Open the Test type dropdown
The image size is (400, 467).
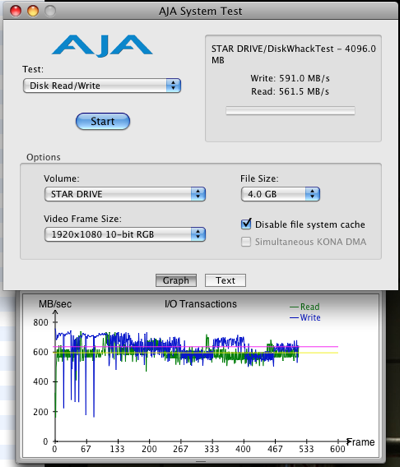102,86
